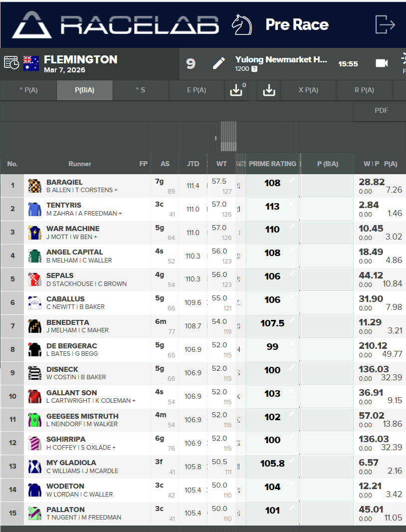406x532 pixels.
Task: Click the help icon next to 1200
Action: pyautogui.click(x=254, y=69)
